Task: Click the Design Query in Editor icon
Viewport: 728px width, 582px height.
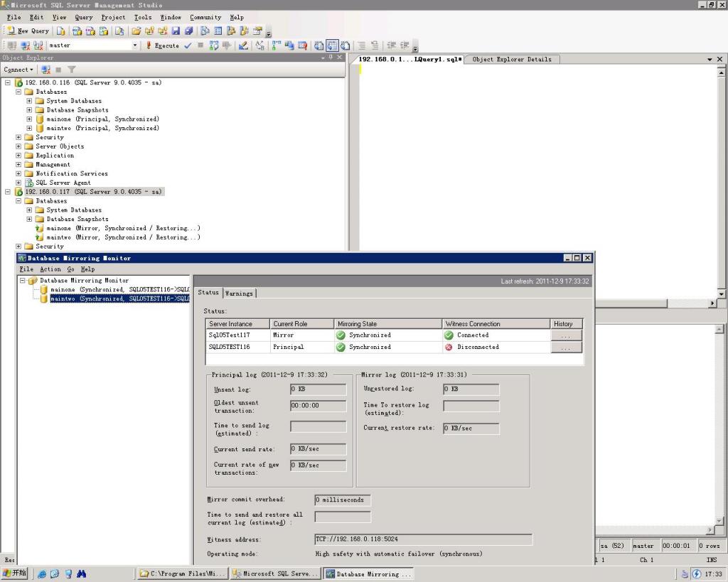Action: [x=243, y=45]
